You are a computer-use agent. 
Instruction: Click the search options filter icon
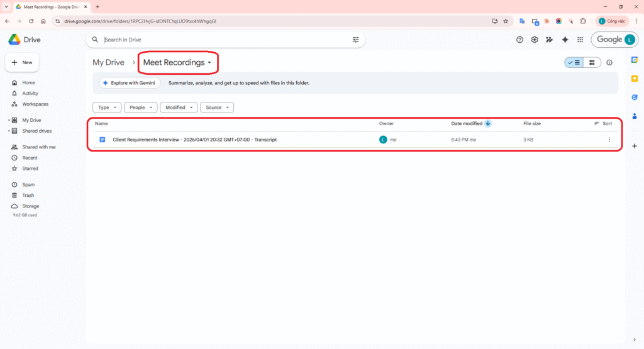point(356,40)
